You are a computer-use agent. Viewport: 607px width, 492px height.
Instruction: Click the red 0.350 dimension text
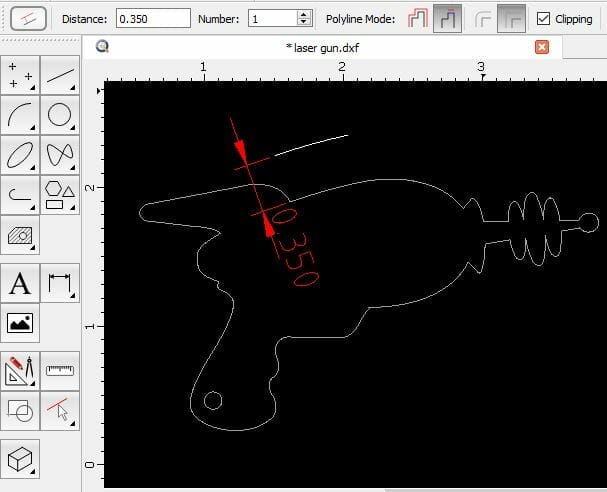[295, 248]
